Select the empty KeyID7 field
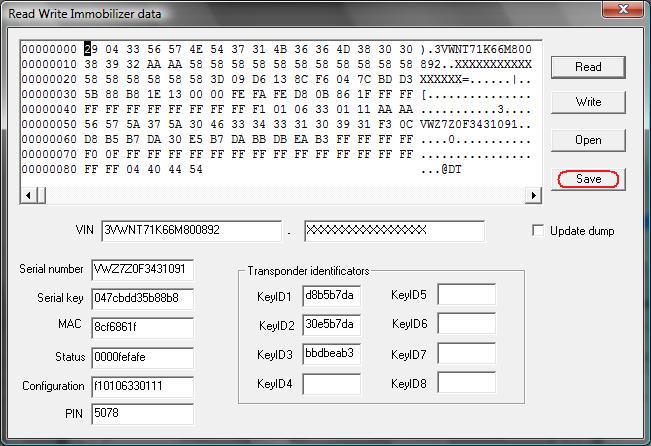The width and height of the screenshot is (651, 446). [467, 354]
